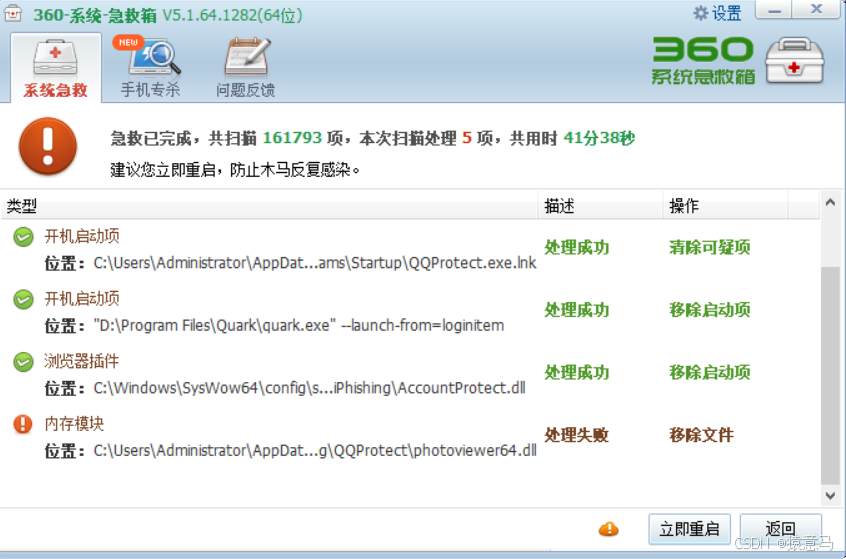Click the 操作 column header

725,206
